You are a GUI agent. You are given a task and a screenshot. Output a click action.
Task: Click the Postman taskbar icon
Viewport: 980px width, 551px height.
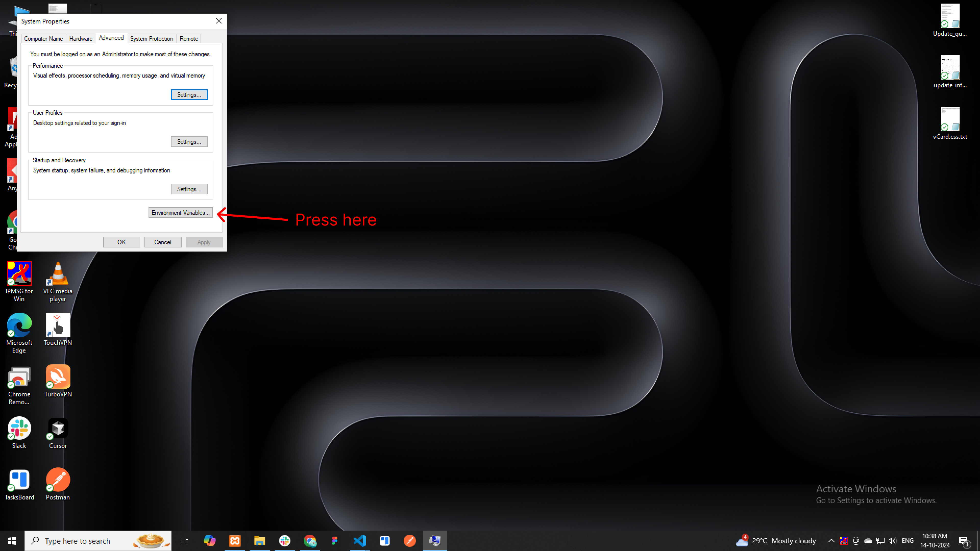[409, 540]
